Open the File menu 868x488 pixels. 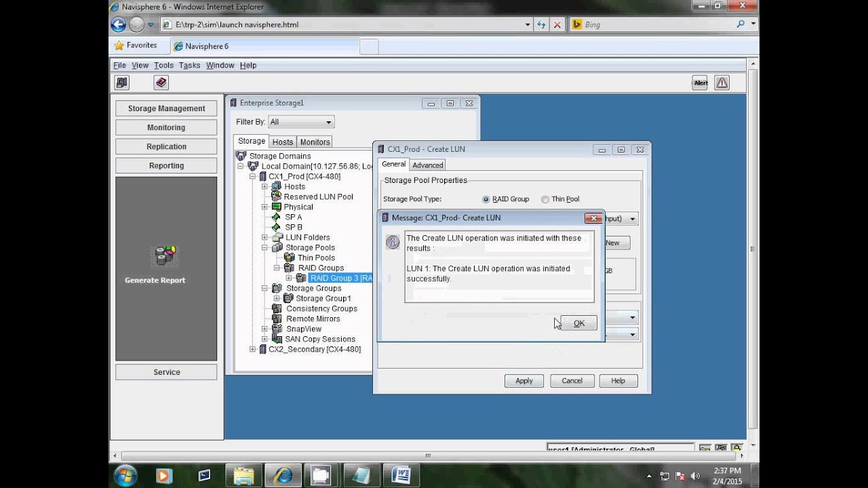119,65
